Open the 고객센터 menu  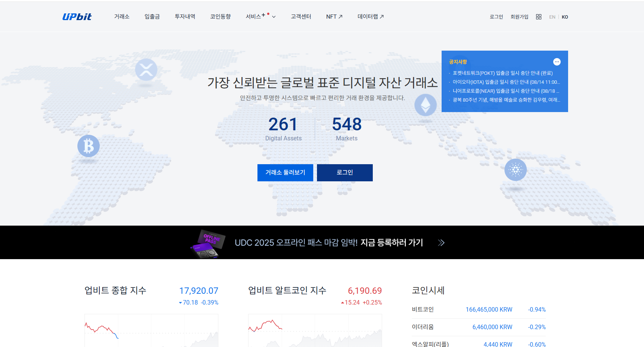301,17
